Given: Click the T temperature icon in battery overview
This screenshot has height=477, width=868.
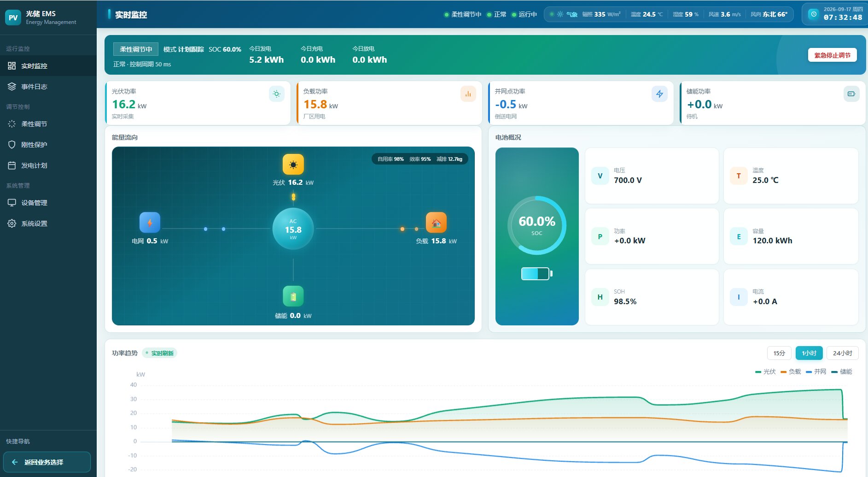Looking at the screenshot, I should tap(739, 176).
